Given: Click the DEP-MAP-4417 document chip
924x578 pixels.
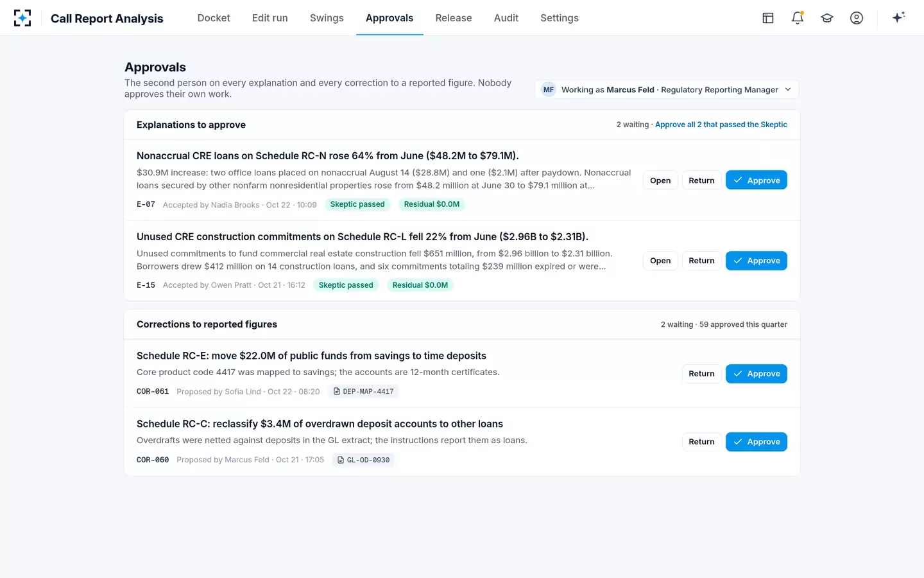Looking at the screenshot, I should click(363, 391).
